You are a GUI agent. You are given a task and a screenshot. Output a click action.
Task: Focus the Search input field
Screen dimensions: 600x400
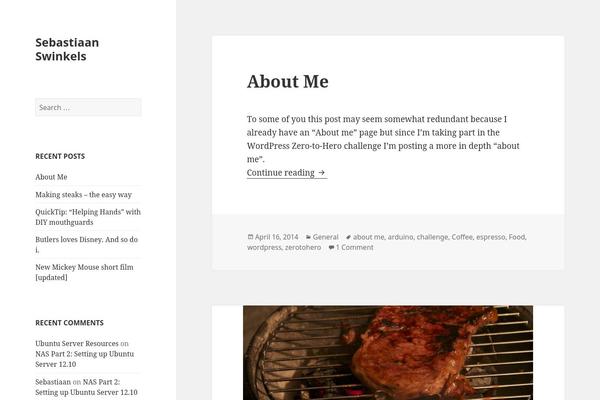click(x=88, y=107)
